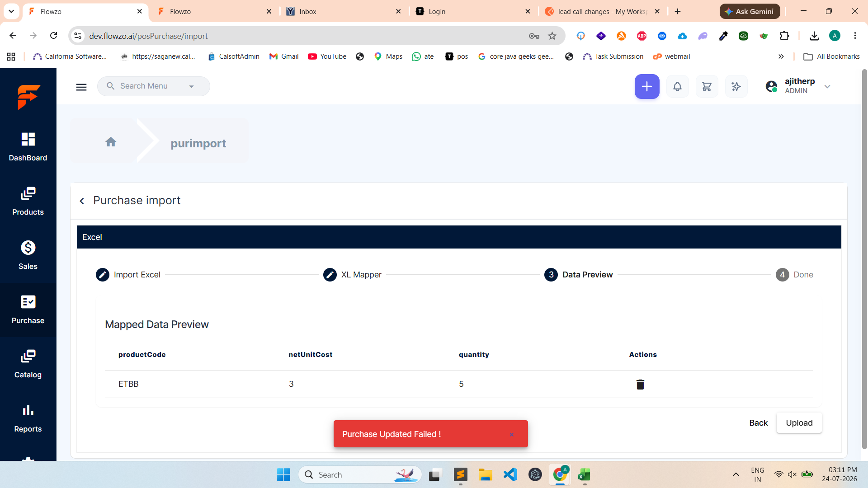Open the Purchase sidebar section
The height and width of the screenshot is (488, 868).
pyautogui.click(x=28, y=310)
